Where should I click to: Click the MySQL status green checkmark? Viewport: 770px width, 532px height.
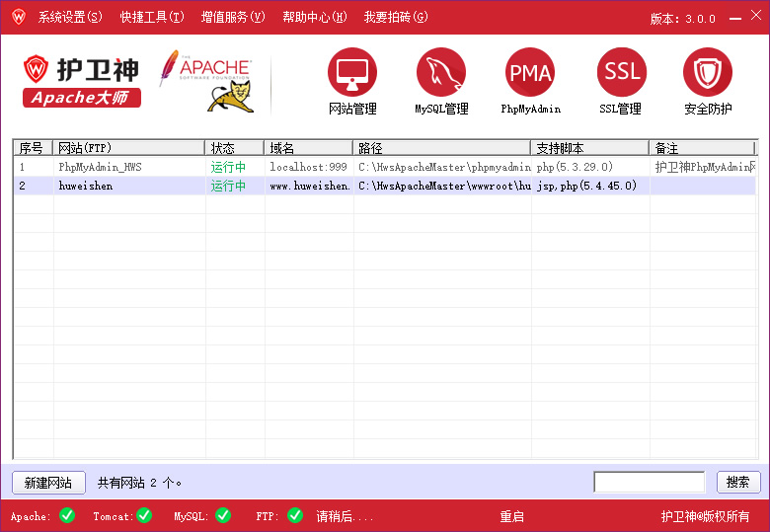coord(223,515)
